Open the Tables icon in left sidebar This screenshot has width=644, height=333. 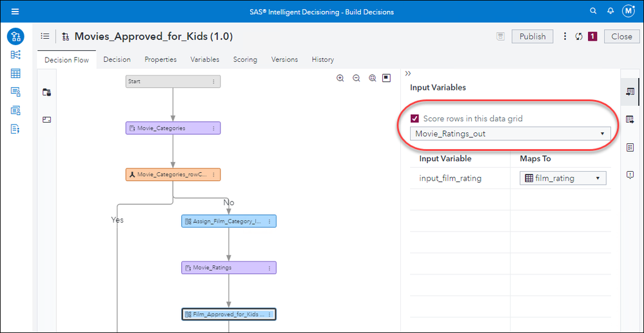click(15, 73)
